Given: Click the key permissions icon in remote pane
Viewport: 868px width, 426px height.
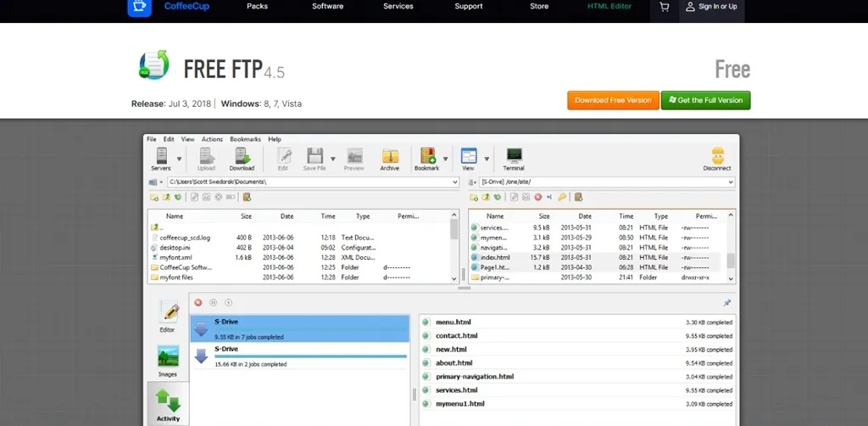Looking at the screenshot, I should tap(562, 197).
